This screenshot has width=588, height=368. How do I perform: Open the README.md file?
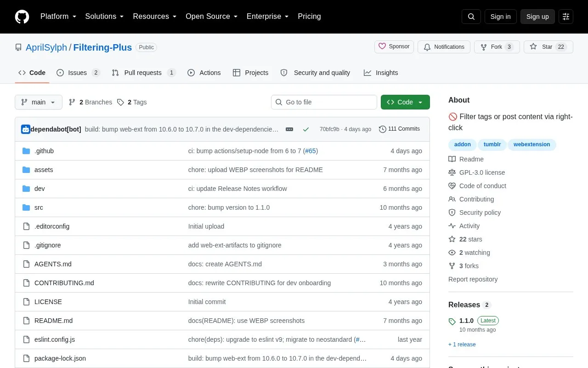[53, 321]
